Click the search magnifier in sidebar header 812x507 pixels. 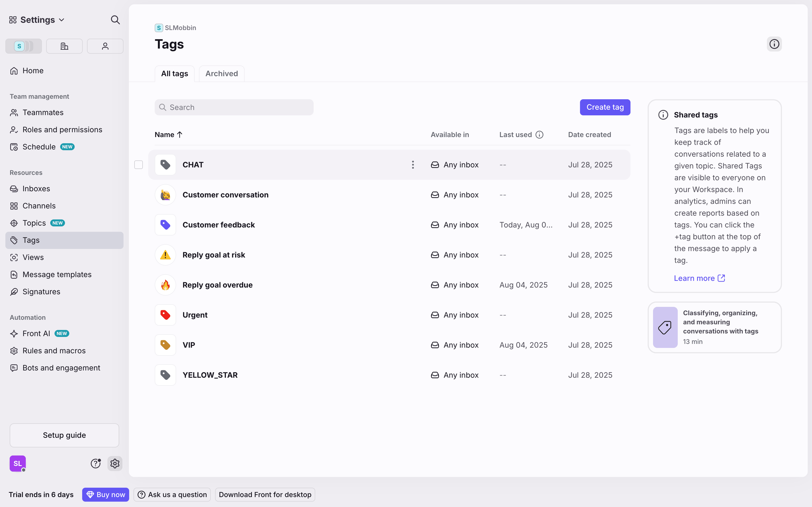coord(115,20)
